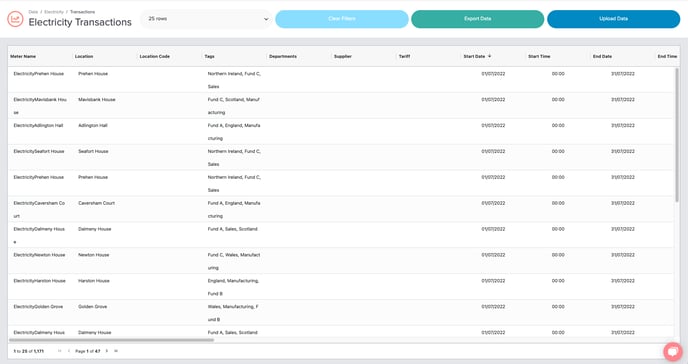Jump to the last page of results

point(116,351)
